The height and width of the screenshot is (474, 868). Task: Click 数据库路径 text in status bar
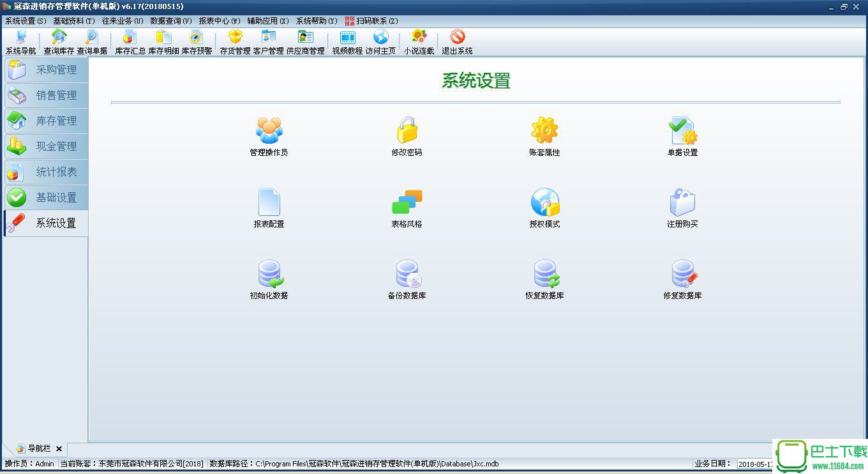(x=354, y=464)
